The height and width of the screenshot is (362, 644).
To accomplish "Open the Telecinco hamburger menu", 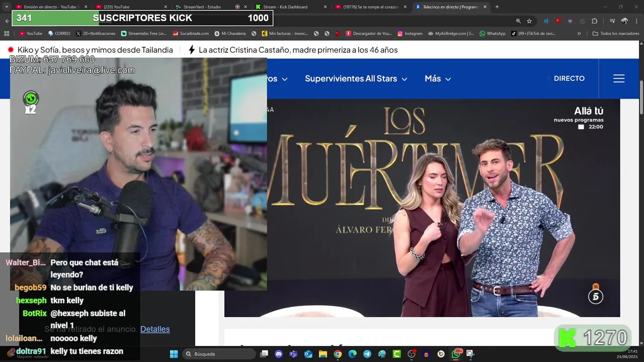I will coord(619,78).
